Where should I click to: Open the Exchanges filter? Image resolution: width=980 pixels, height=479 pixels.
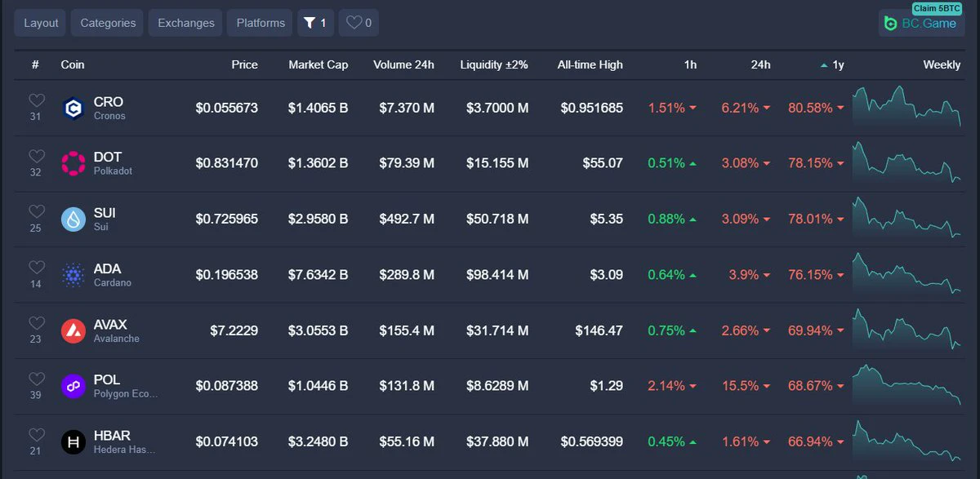(186, 23)
